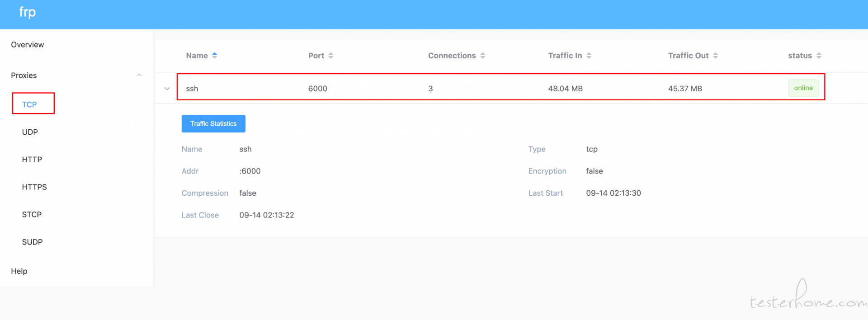The height and width of the screenshot is (320, 868).
Task: Click the Traffic Statistics button
Action: (x=213, y=124)
